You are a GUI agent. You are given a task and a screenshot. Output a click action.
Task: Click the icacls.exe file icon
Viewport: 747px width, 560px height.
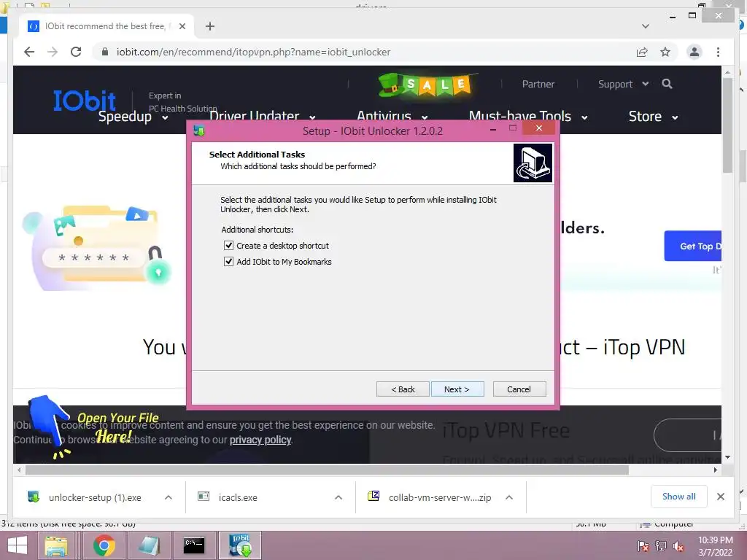tap(204, 497)
